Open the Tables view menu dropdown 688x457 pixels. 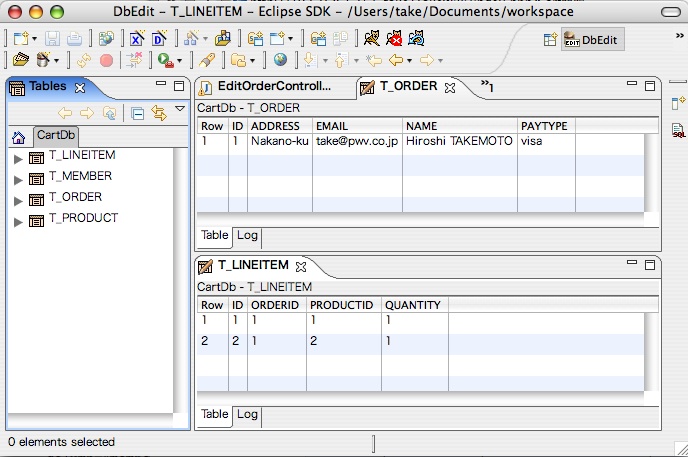point(180,109)
